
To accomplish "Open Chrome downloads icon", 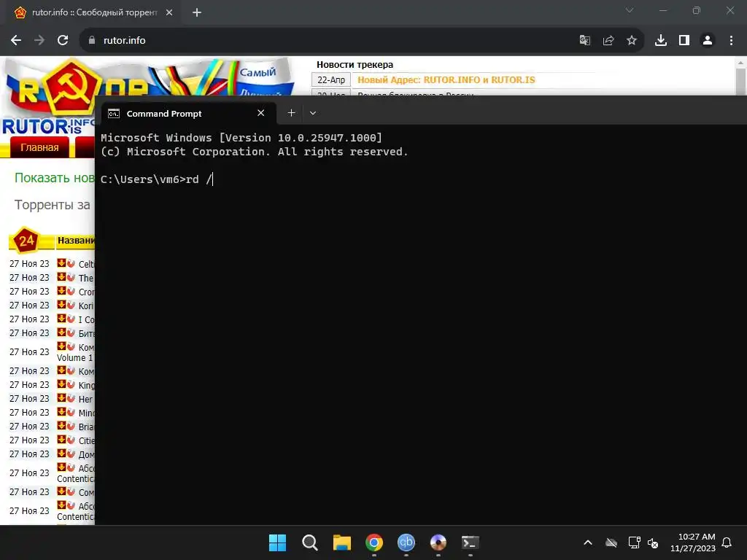I will pos(661,41).
